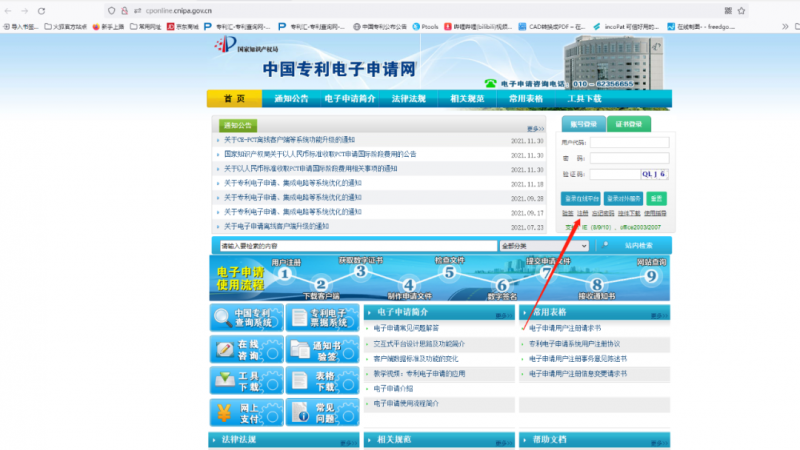Screen dimensions: 800x450
Task: Open the 京东商城 bookmark
Action: (x=183, y=27)
